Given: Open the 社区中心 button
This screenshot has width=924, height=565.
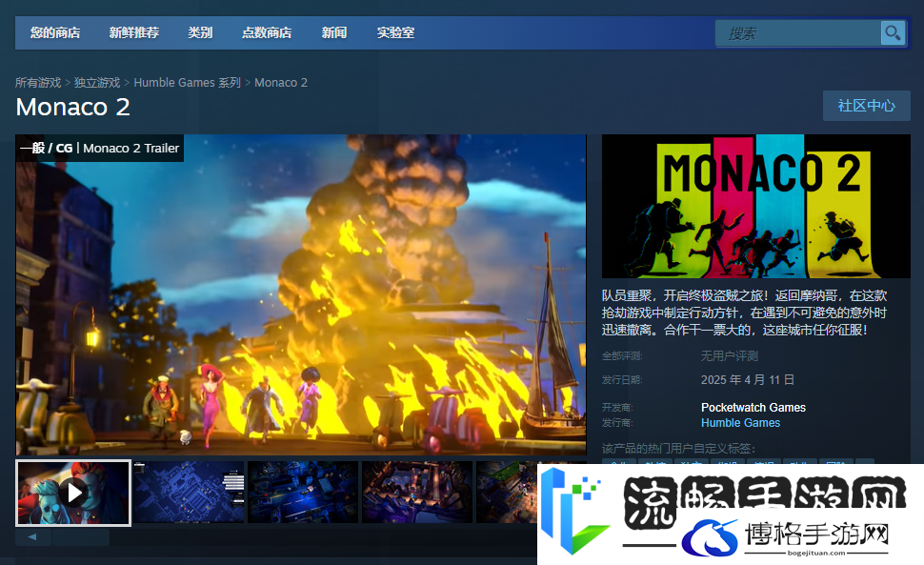Looking at the screenshot, I should pos(867,106).
